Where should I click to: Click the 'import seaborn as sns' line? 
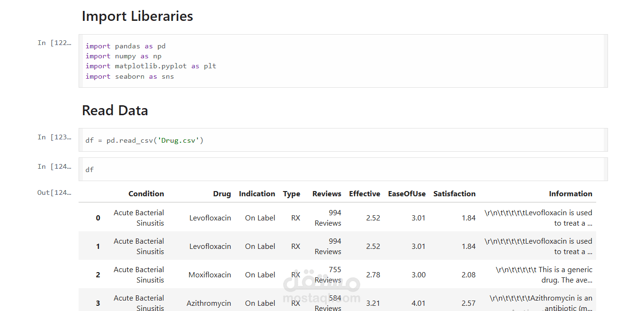click(130, 76)
